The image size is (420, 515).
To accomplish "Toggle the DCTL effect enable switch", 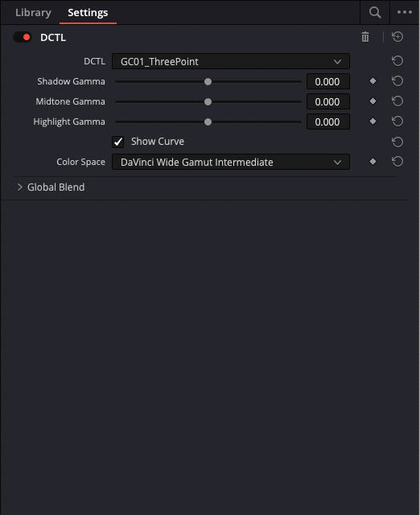I will tap(23, 37).
